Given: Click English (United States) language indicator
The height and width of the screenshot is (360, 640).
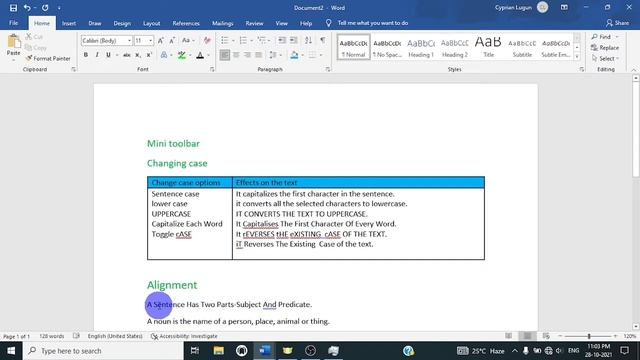Looking at the screenshot, I should (115, 336).
